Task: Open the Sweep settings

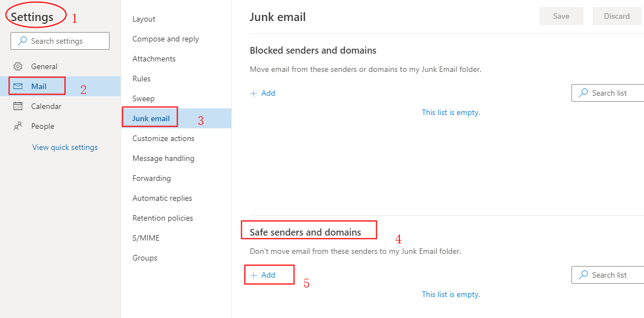Action: tap(143, 98)
